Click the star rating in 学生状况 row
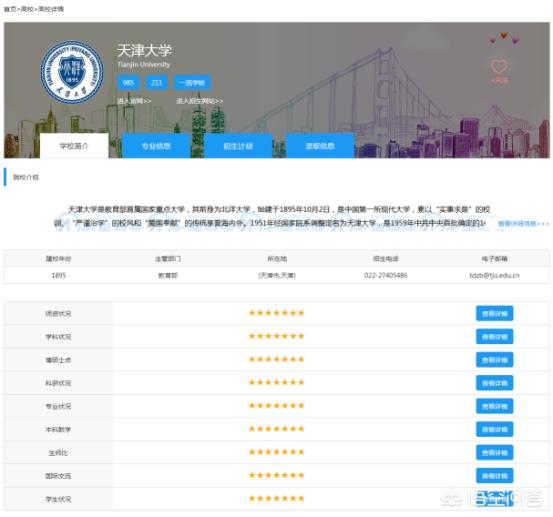 276,498
